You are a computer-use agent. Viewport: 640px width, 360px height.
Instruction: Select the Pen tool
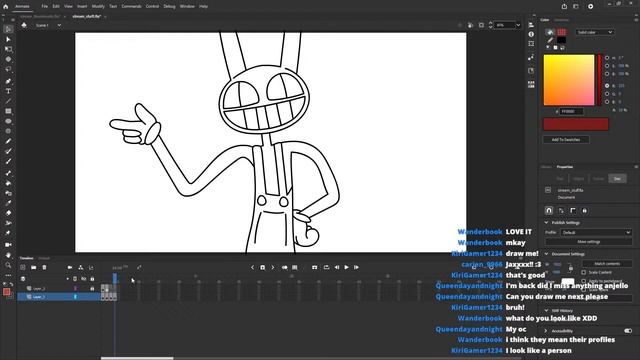click(x=8, y=81)
